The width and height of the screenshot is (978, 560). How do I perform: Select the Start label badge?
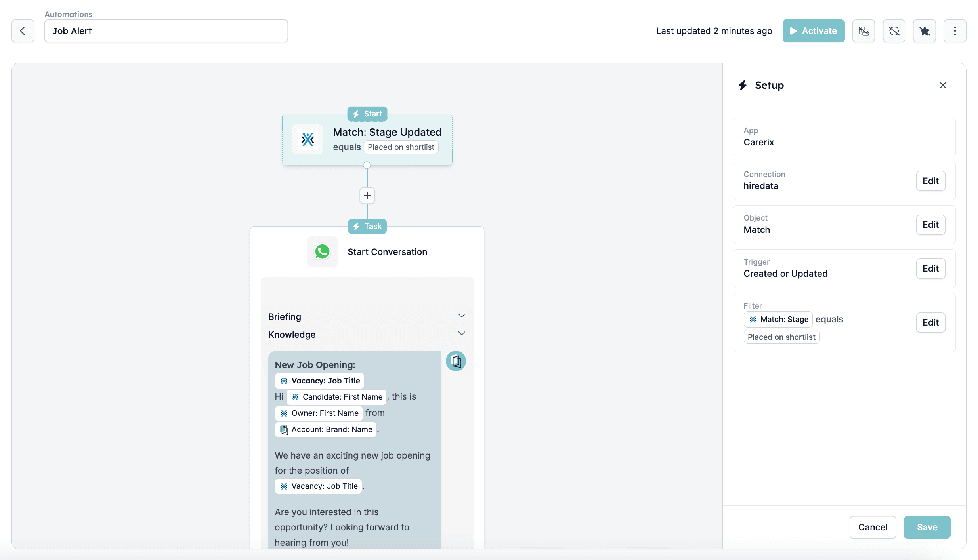[x=367, y=114]
